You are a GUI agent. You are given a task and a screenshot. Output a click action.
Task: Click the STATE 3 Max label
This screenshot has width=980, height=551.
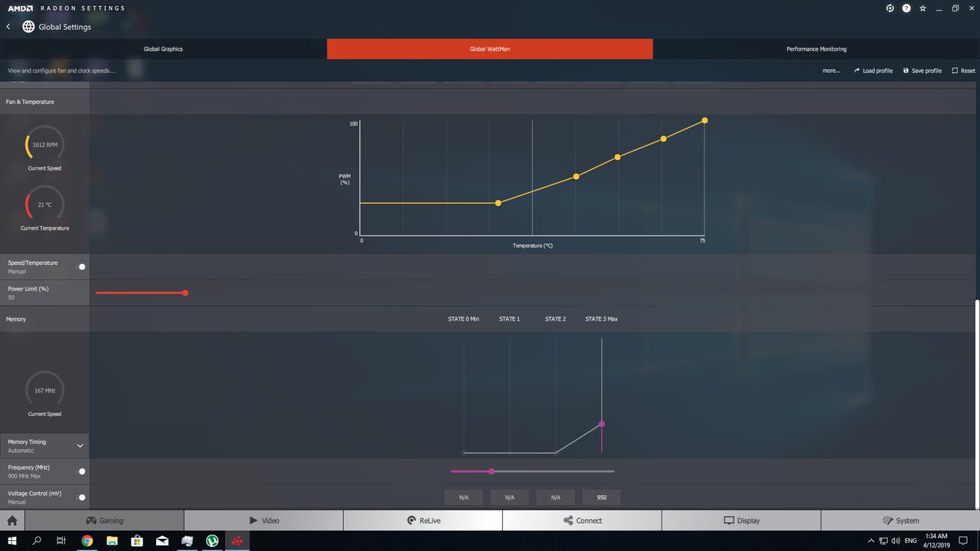point(602,319)
